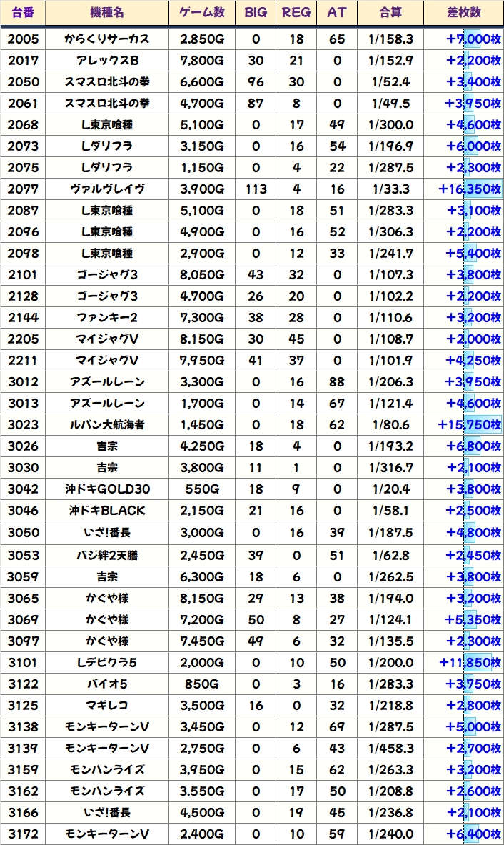Click +5,400枚 difference value
This screenshot has height=845, width=504.
coord(473,254)
